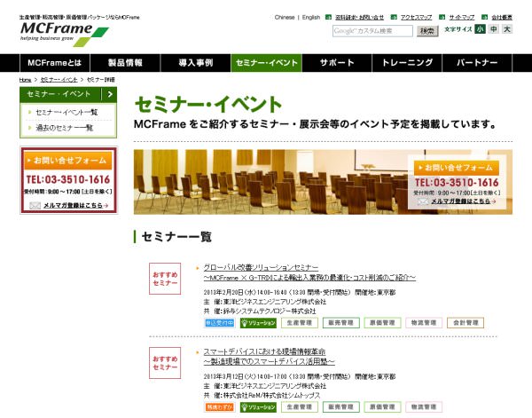The width and height of the screenshot is (532, 418).
Task: Open the MCFrameとは menu
Action: coord(55,63)
